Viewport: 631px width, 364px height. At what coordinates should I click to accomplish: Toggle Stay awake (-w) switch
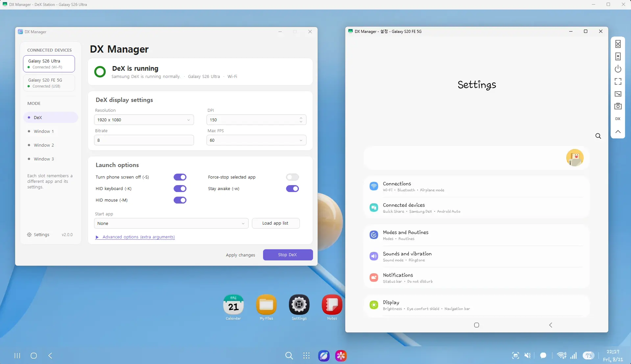[292, 189]
